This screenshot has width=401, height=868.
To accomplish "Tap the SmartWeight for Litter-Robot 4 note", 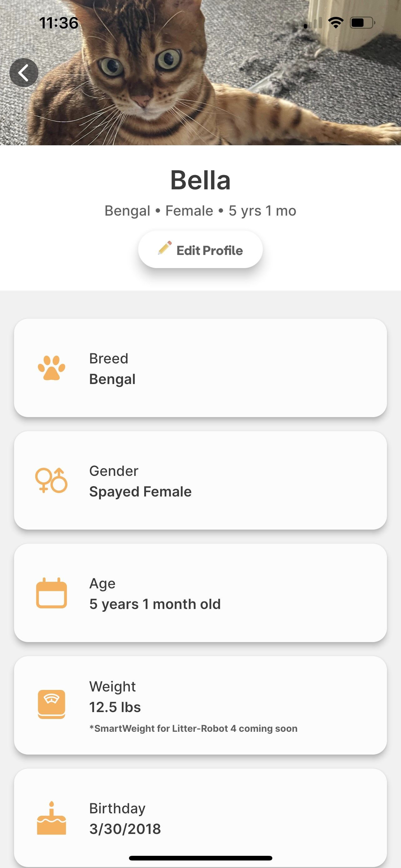I will point(193,729).
